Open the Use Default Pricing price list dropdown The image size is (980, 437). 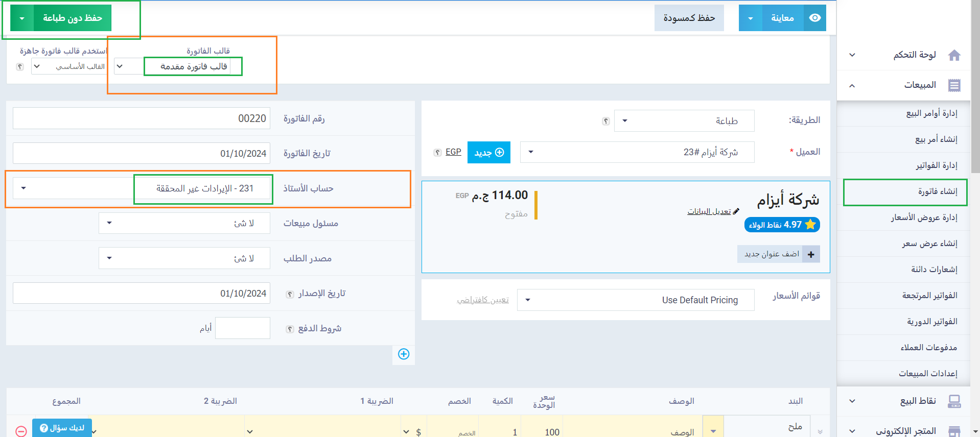[x=635, y=300]
